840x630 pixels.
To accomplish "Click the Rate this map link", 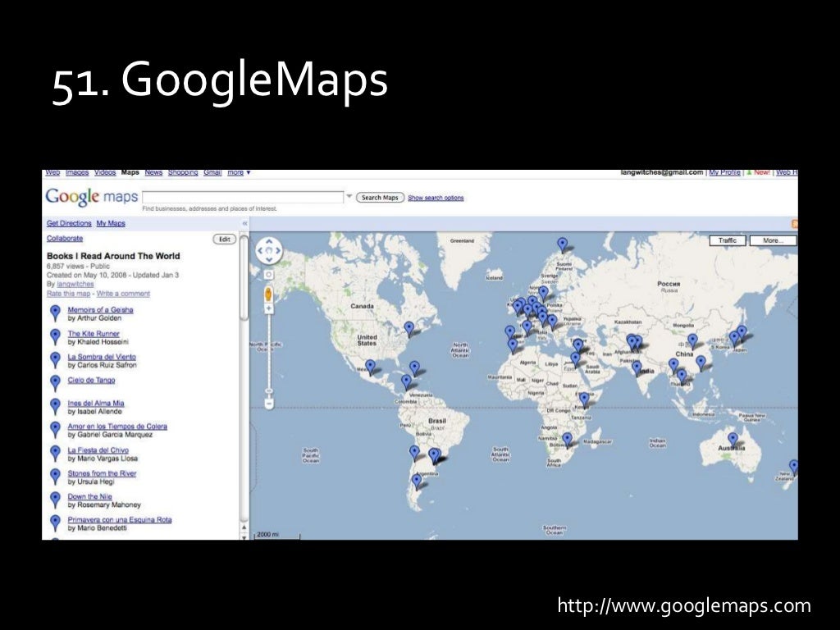I will [x=69, y=294].
